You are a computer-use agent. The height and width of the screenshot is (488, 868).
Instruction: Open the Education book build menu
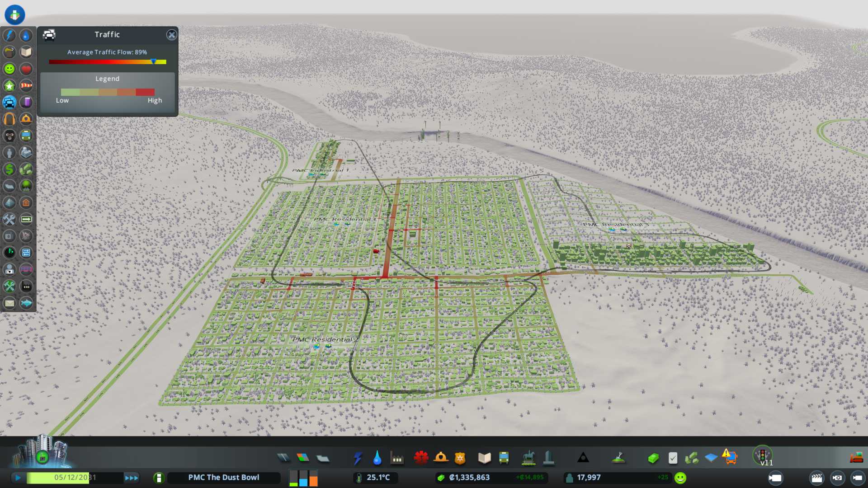coord(484,458)
